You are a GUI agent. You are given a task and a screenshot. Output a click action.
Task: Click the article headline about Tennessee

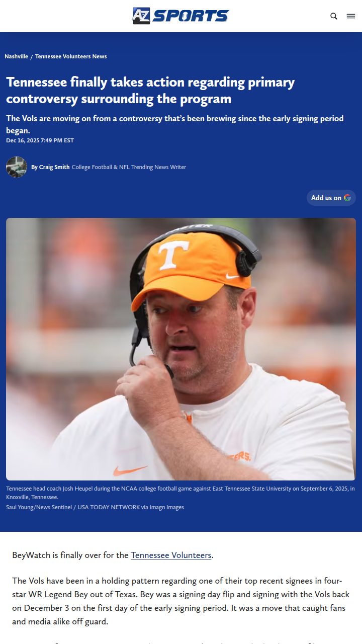[150, 90]
